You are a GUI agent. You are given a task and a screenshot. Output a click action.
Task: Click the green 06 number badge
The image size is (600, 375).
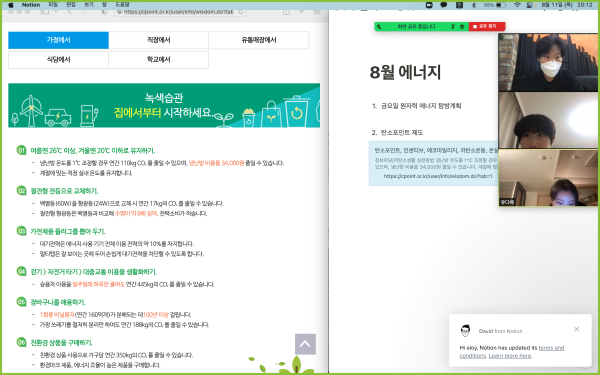pyautogui.click(x=21, y=342)
